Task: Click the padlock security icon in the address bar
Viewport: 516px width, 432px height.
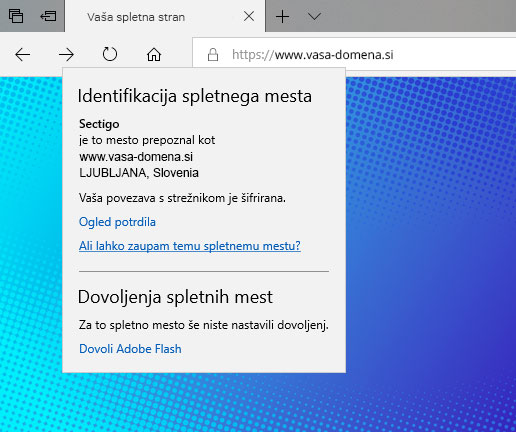Action: pyautogui.click(x=213, y=55)
